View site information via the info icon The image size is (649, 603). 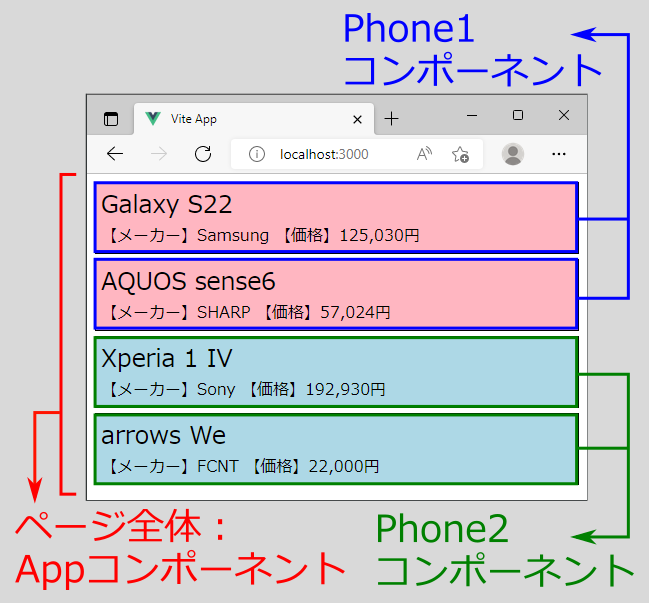(257, 154)
